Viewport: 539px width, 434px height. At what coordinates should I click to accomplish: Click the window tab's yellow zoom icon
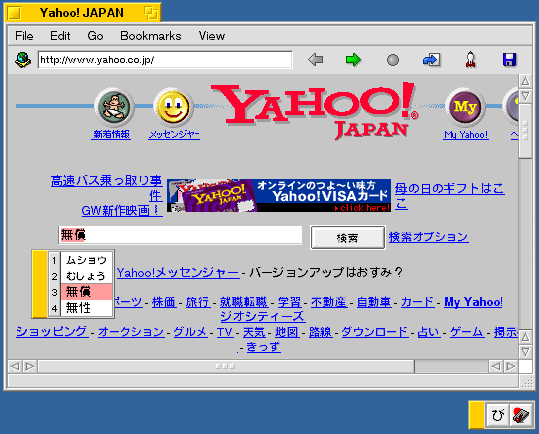pos(151,13)
